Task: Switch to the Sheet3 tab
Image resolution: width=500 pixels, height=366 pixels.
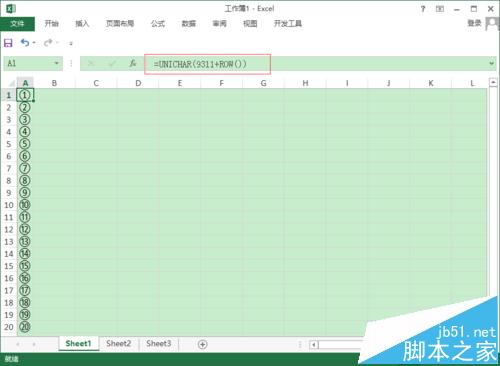Action: pos(159,344)
